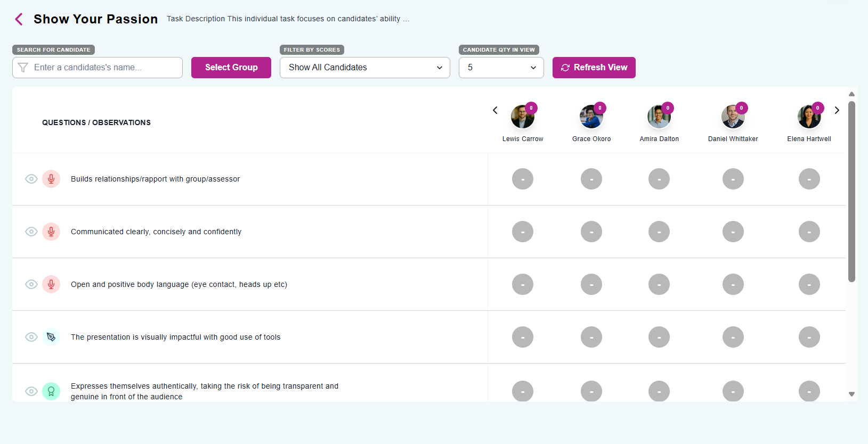Click the Refresh View button

[594, 68]
